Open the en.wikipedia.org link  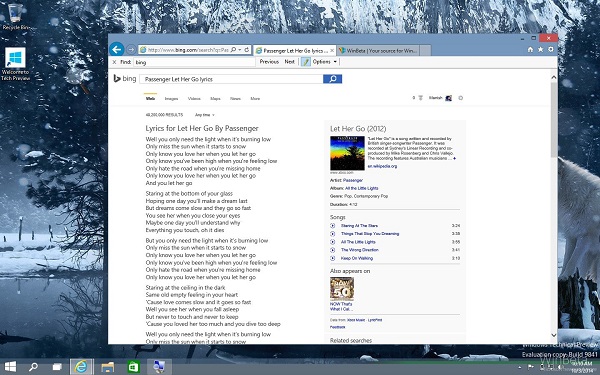382,166
